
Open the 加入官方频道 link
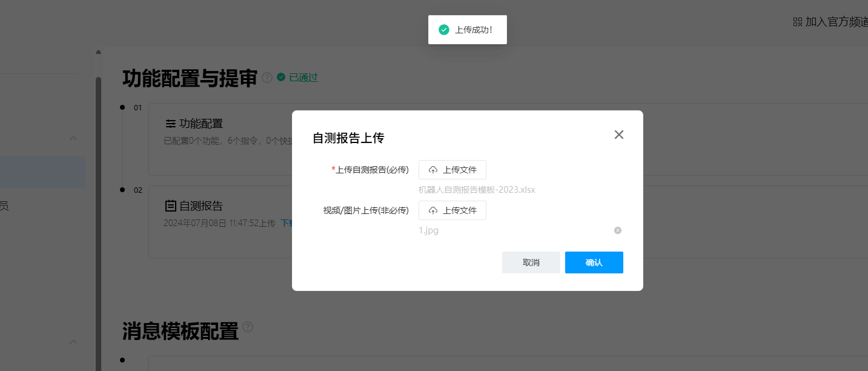click(x=837, y=22)
